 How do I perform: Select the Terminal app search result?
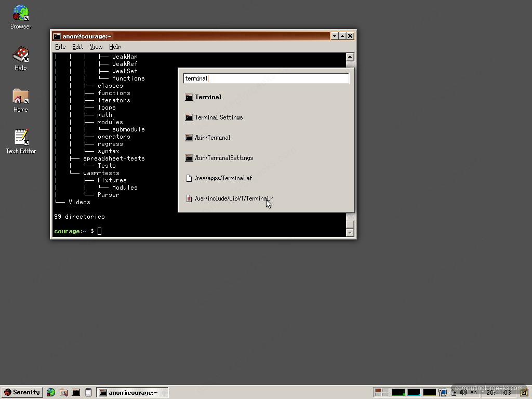tap(266, 97)
